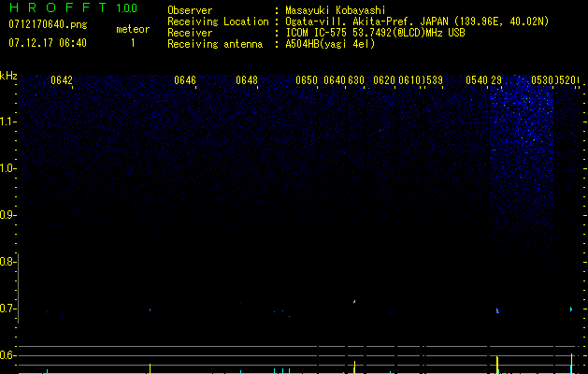
Task: Select the file name 0712170640.png
Action: coord(48,24)
